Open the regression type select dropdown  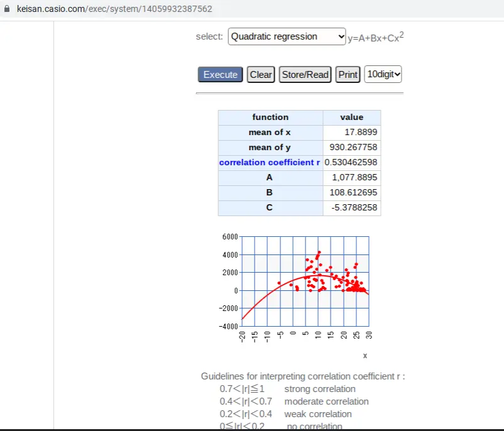[x=287, y=36]
